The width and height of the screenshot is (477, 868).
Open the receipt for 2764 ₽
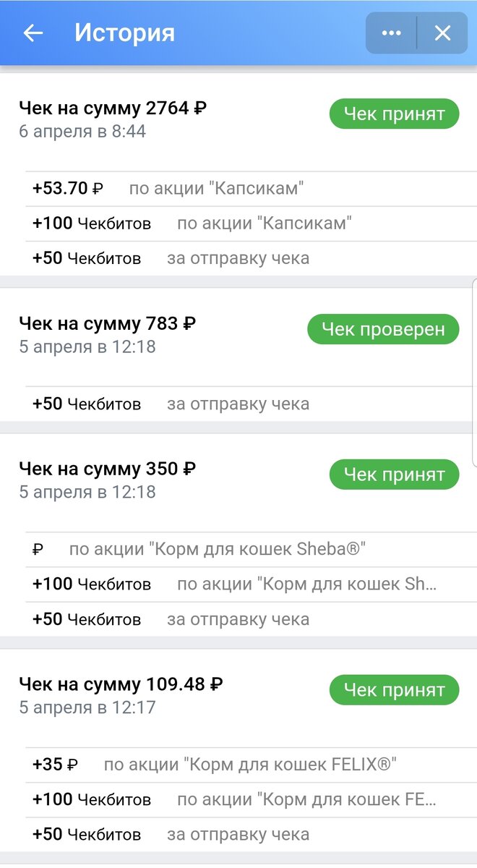(112, 107)
